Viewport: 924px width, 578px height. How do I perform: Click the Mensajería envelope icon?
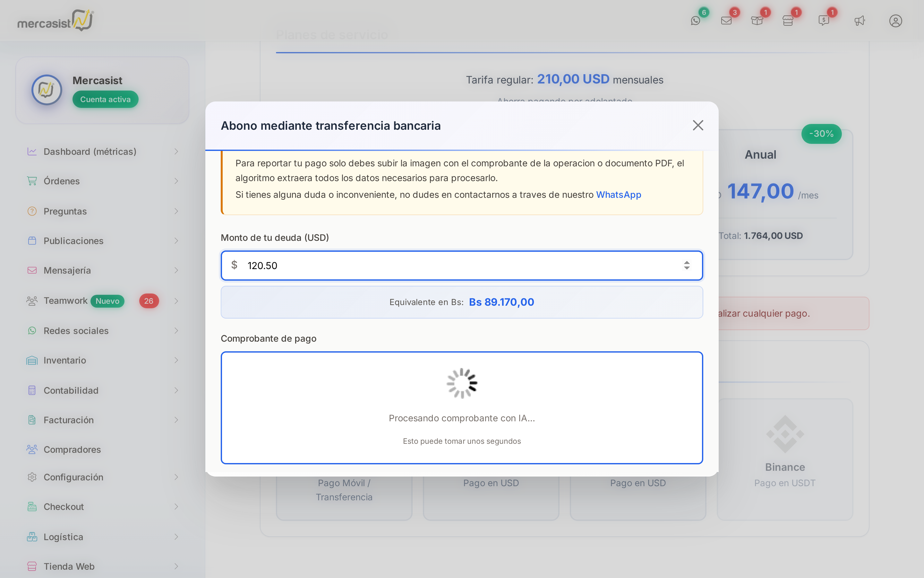32,270
